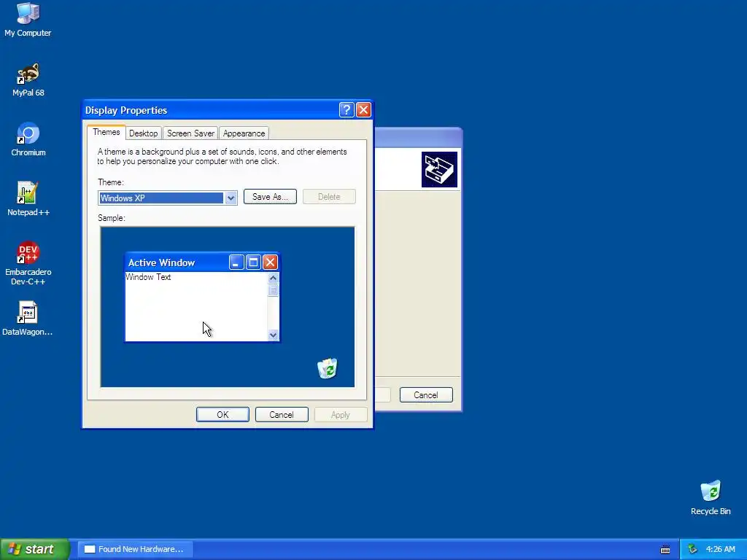Select the Chromium desktop shortcut
This screenshot has height=560, width=747.
tap(28, 139)
